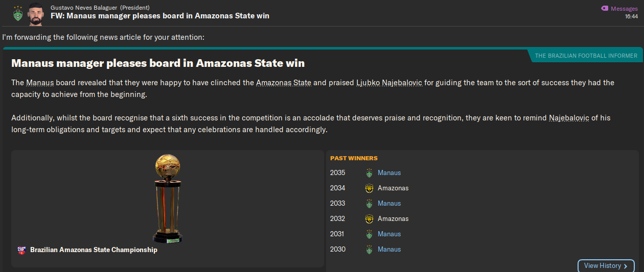The width and height of the screenshot is (644, 272).
Task: Click the Manaus badge in the 2030 row
Action: [x=369, y=250]
